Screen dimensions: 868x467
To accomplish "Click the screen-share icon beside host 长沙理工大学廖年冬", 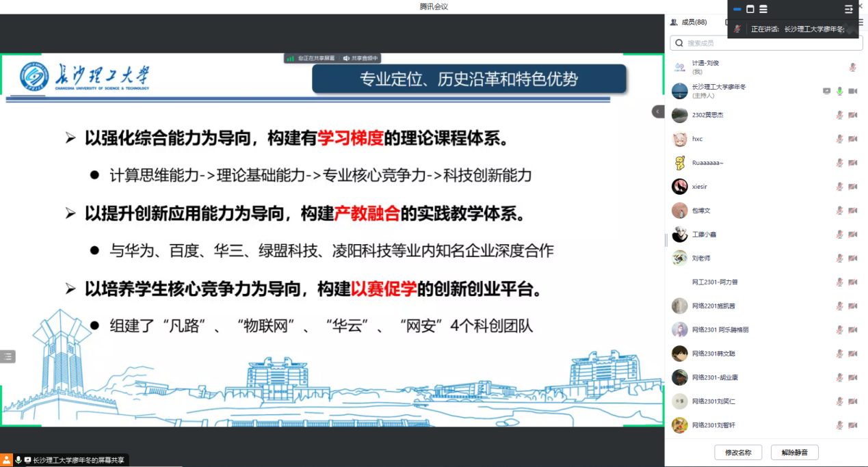I will pos(826,91).
